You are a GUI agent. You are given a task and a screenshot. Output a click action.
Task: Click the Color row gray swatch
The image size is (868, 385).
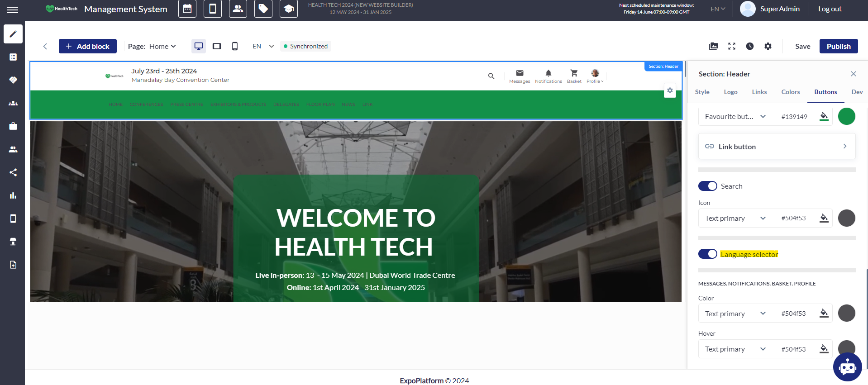click(847, 313)
